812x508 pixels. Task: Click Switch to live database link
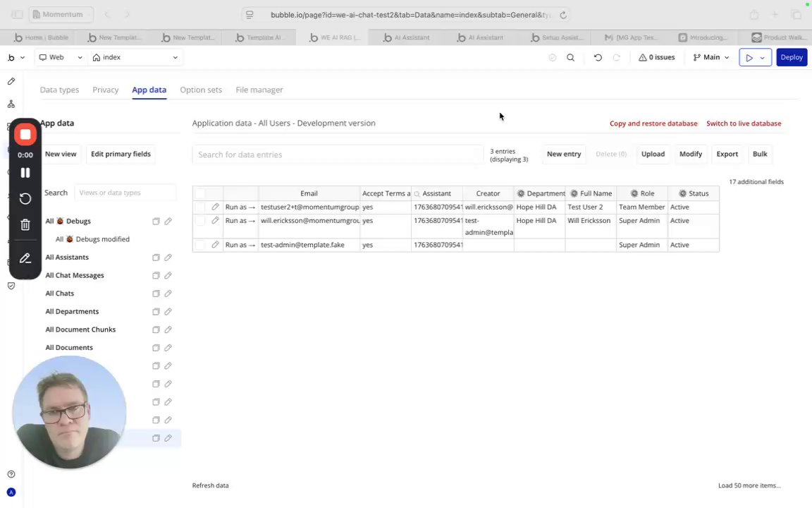744,123
